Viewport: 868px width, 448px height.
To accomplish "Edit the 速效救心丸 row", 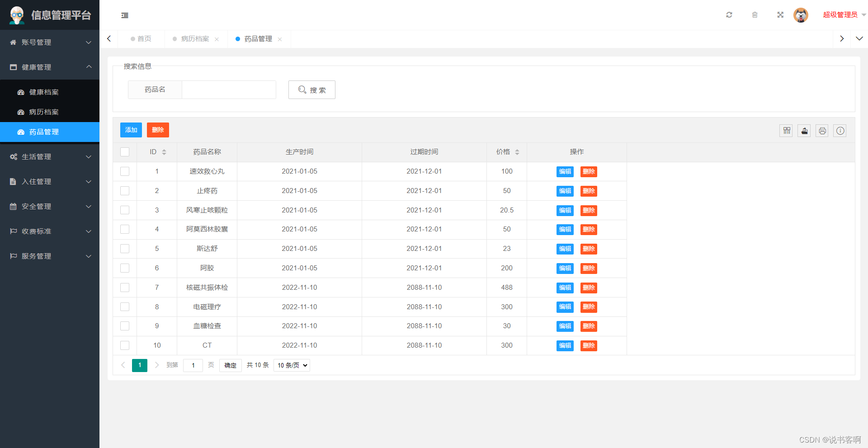I will pyautogui.click(x=565, y=172).
